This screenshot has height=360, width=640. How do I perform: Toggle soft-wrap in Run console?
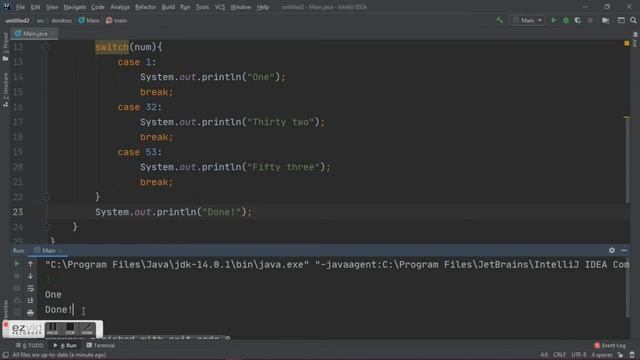click(30, 289)
